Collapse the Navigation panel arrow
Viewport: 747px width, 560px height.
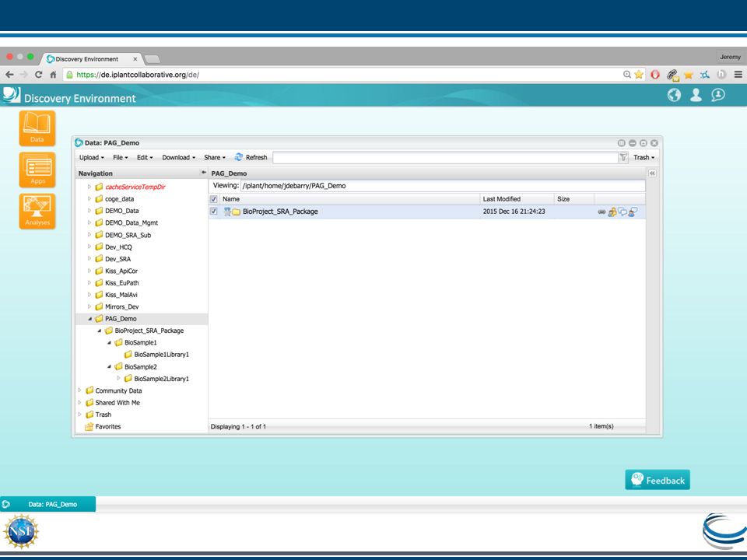coord(203,173)
